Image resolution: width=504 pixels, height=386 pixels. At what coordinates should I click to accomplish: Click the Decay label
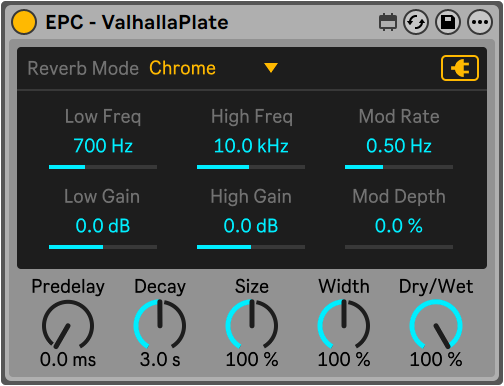[160, 287]
